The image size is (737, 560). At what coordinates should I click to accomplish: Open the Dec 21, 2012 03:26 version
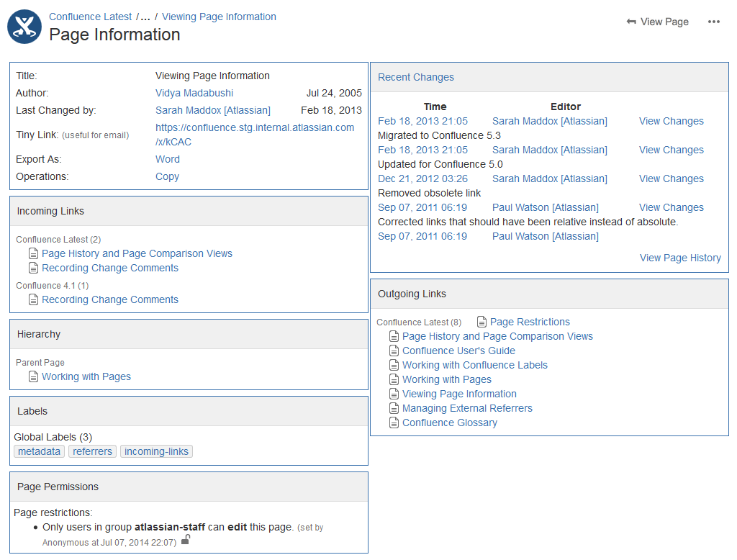[423, 179]
